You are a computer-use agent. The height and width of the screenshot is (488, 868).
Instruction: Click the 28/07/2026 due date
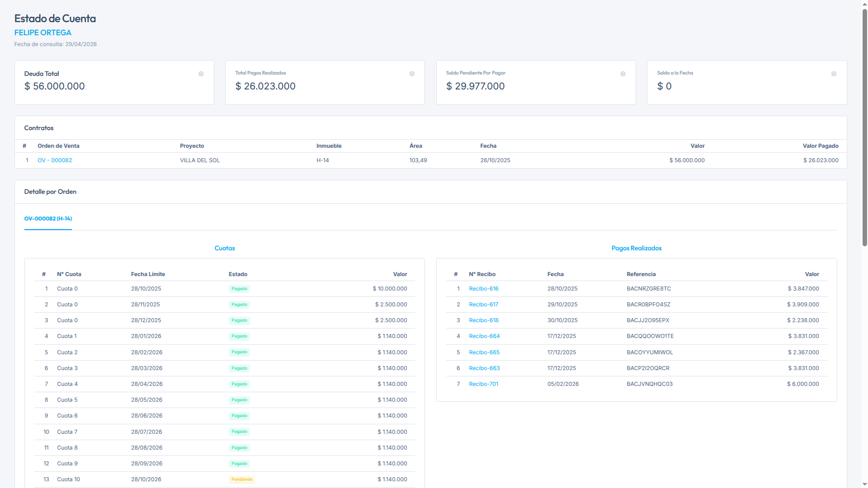[x=146, y=432]
